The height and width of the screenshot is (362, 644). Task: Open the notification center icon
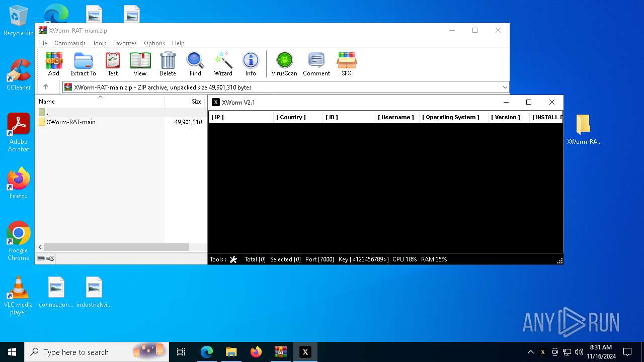coord(627,352)
